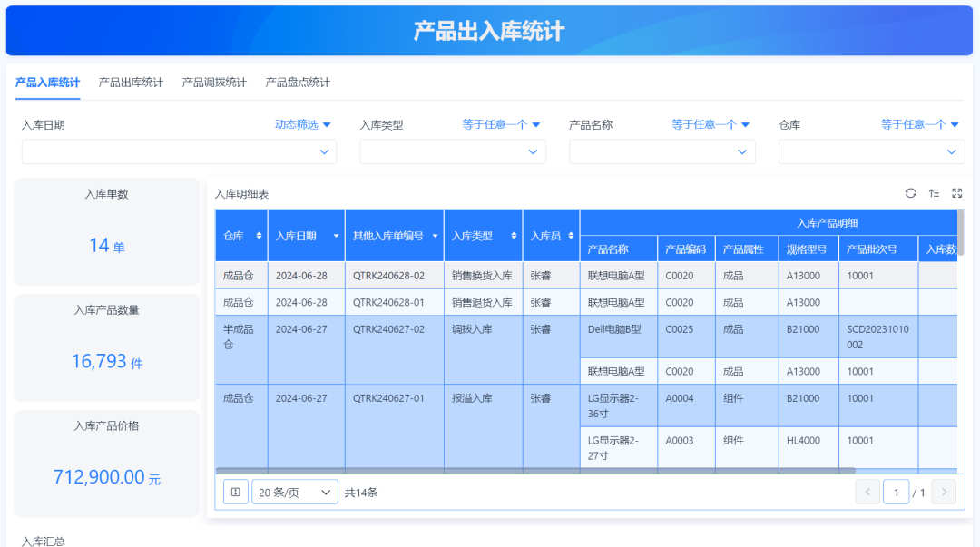Click the sort icon in 入库员 header

click(x=571, y=236)
